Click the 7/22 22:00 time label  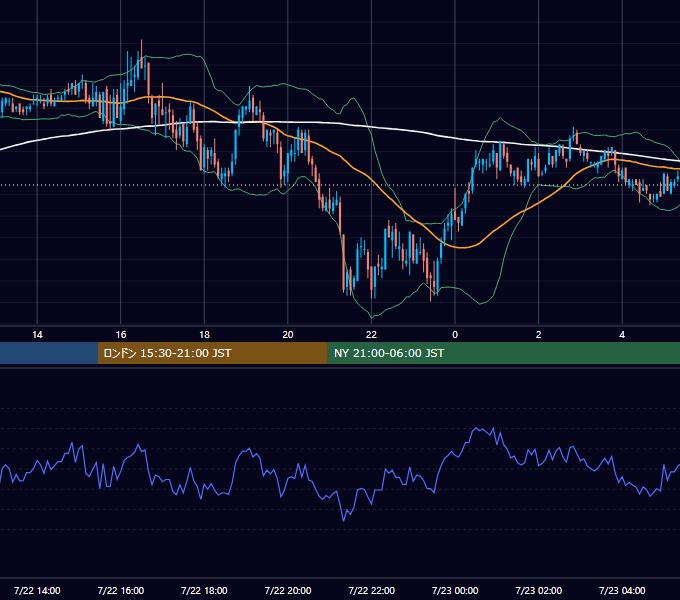click(372, 590)
